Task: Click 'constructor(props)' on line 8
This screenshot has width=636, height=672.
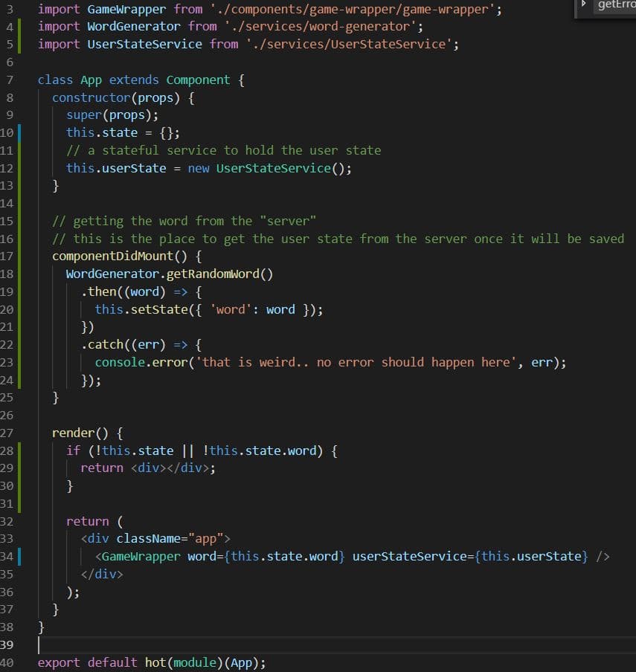Action: [116, 97]
